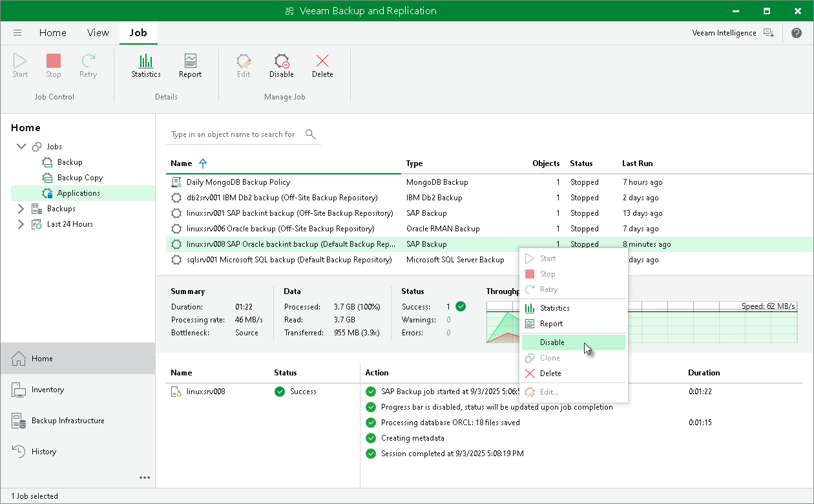Image resolution: width=814 pixels, height=504 pixels.
Task: Collapse the Jobs tree node
Action: pyautogui.click(x=21, y=146)
